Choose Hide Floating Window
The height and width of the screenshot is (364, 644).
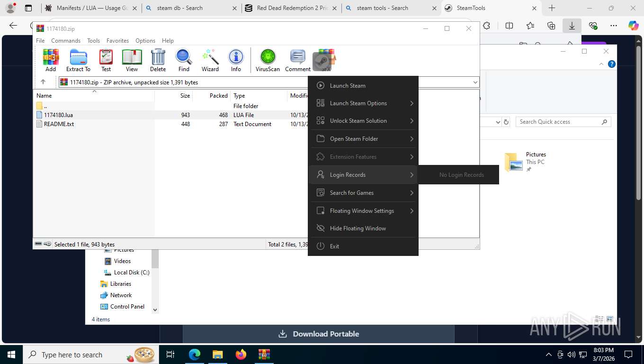click(x=363, y=228)
